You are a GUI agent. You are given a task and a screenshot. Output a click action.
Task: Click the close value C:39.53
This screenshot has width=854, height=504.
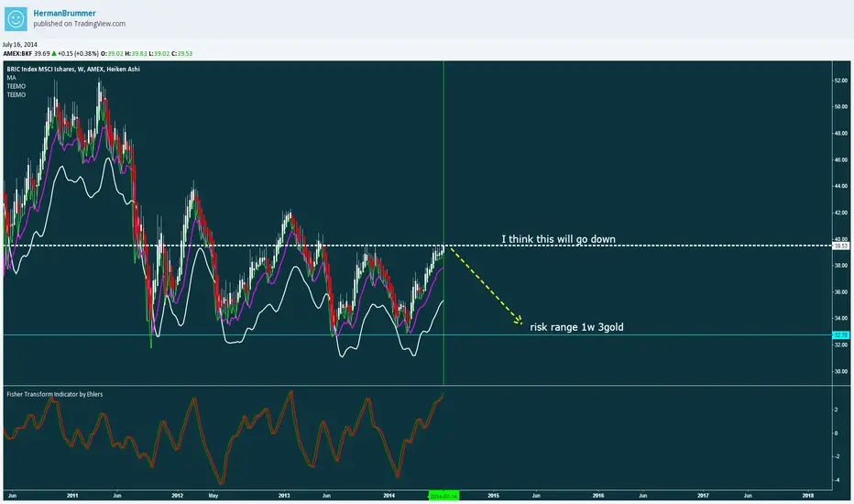[182, 53]
